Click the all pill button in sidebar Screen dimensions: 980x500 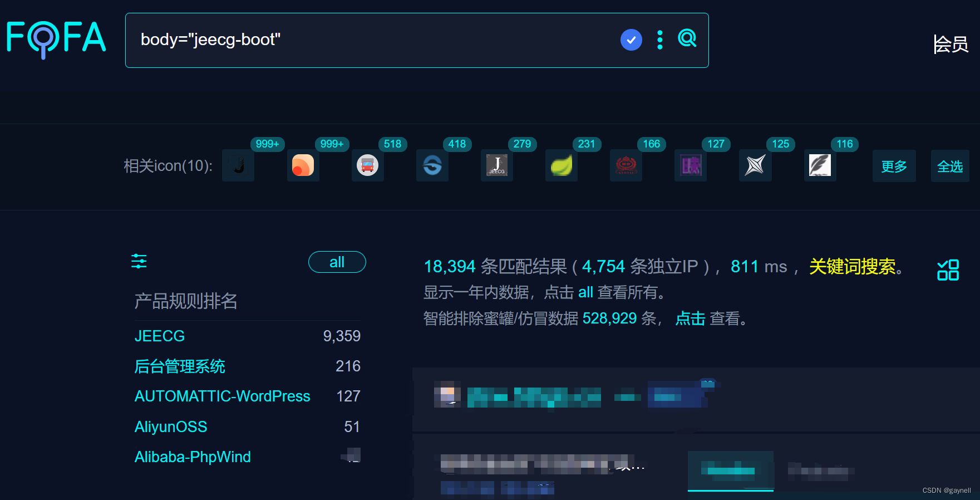coord(337,262)
